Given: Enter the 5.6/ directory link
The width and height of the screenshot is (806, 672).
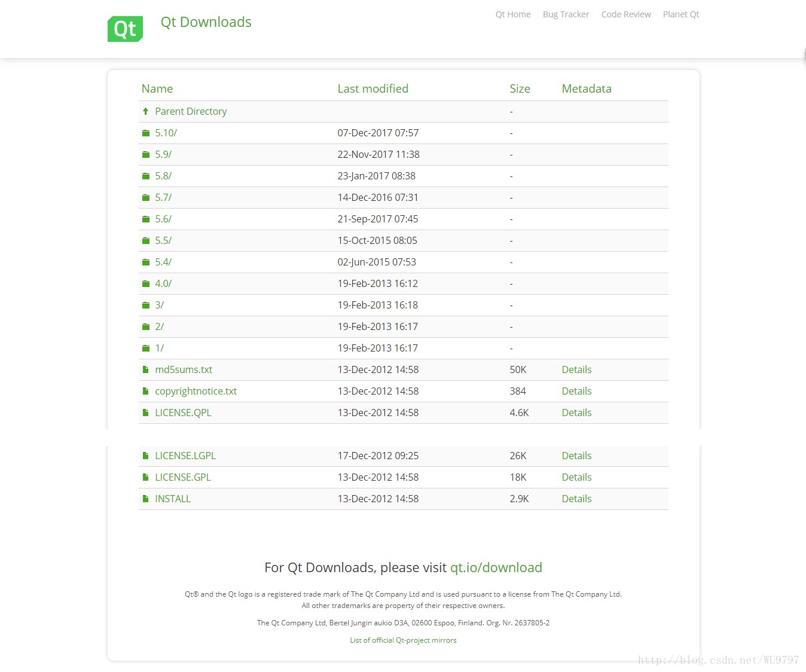Looking at the screenshot, I should [x=163, y=219].
